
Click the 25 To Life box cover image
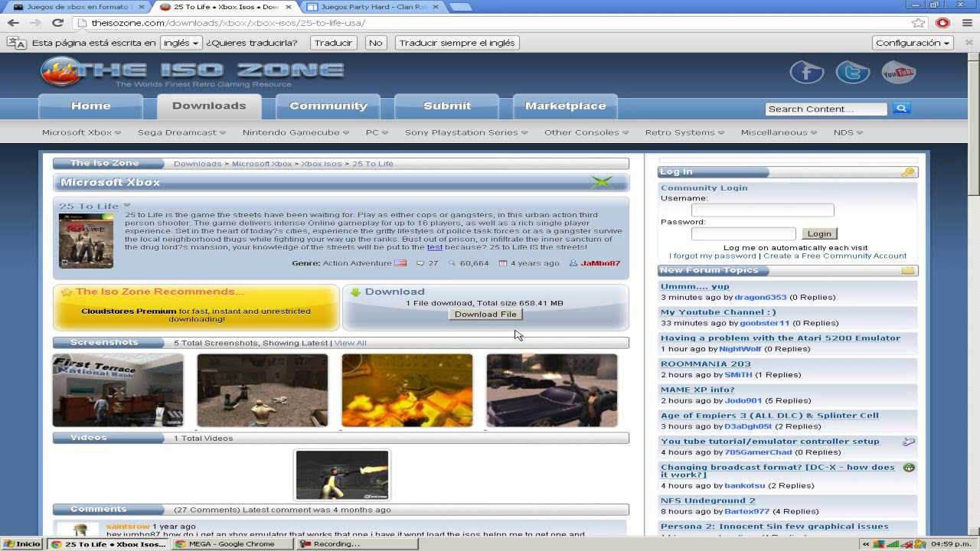click(x=86, y=240)
